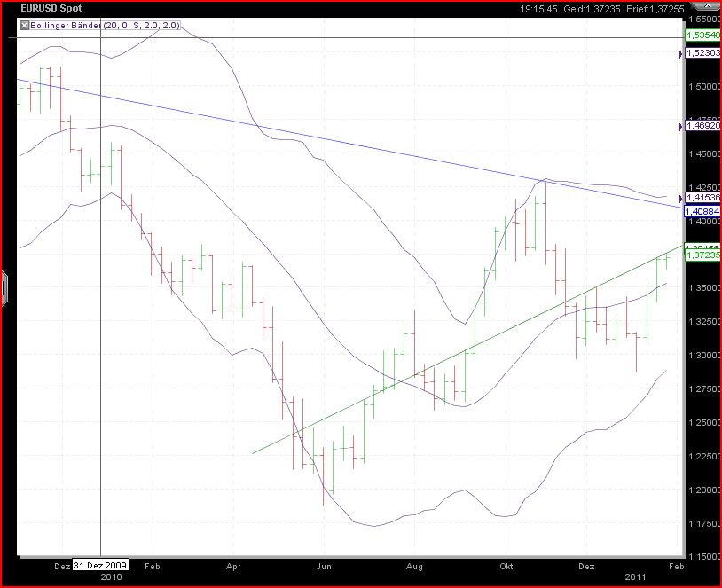Select the 31 Dez 2009 date box

(100, 564)
